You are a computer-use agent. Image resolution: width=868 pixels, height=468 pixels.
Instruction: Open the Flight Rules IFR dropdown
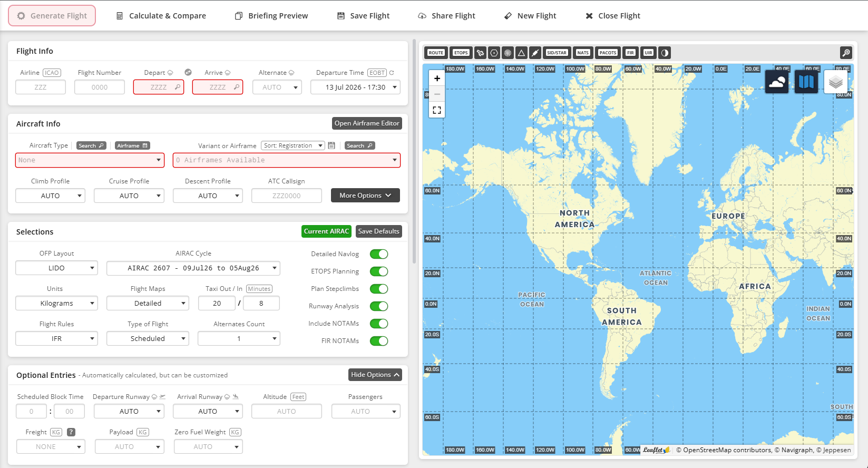tap(56, 338)
